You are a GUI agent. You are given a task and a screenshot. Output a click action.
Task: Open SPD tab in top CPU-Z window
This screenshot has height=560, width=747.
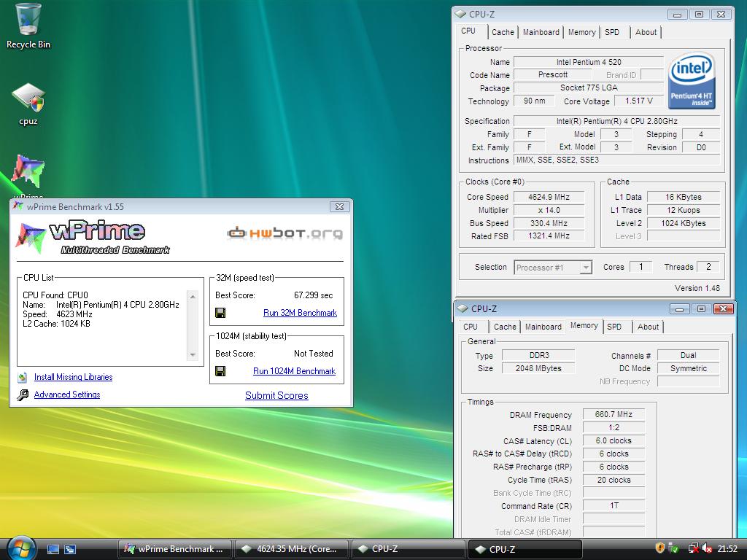click(612, 32)
